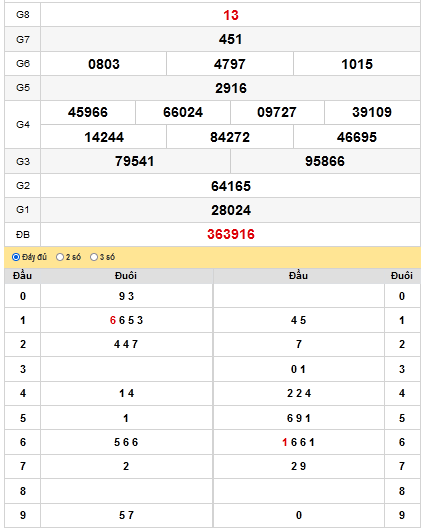Click the tail digits cell "9 3"

126,296
